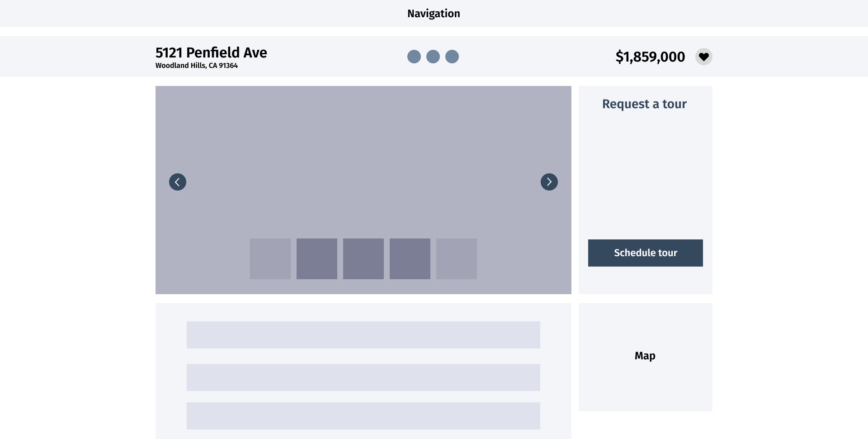Advance to next photo with right arrow
The image size is (868, 439).
coord(549,182)
